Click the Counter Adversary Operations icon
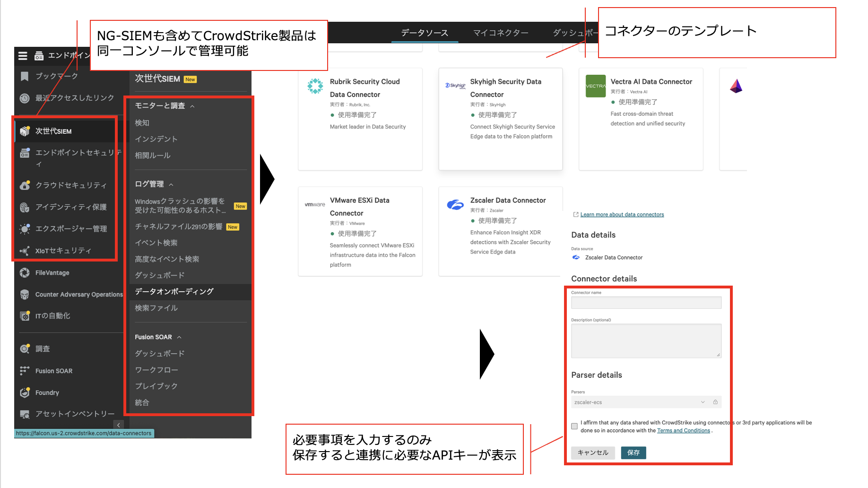The image size is (868, 488). [25, 295]
